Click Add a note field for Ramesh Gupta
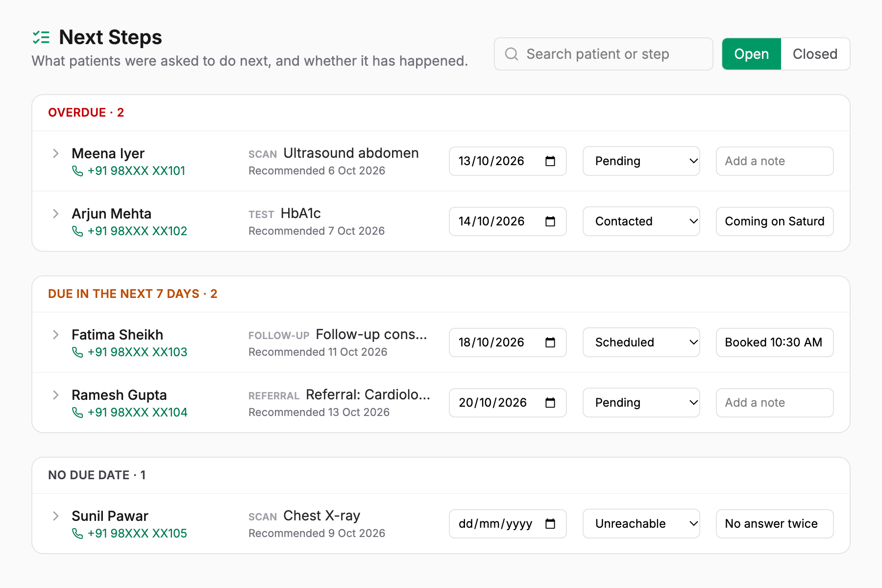 pyautogui.click(x=775, y=403)
